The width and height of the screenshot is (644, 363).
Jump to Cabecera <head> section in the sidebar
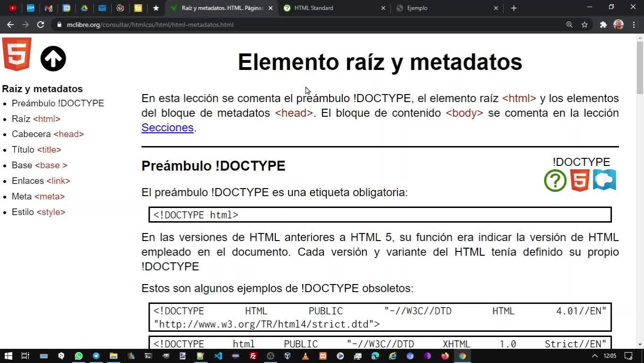pos(48,134)
